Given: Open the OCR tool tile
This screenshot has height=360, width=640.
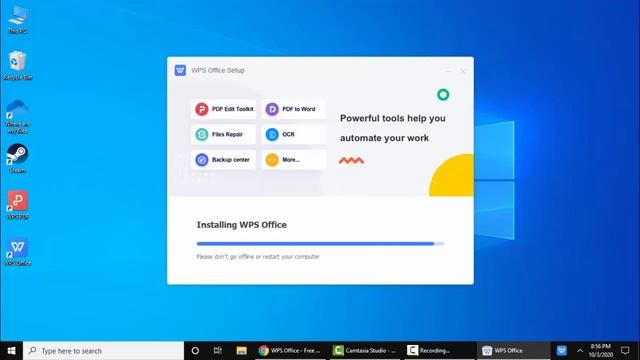Looking at the screenshot, I should pos(294,134).
